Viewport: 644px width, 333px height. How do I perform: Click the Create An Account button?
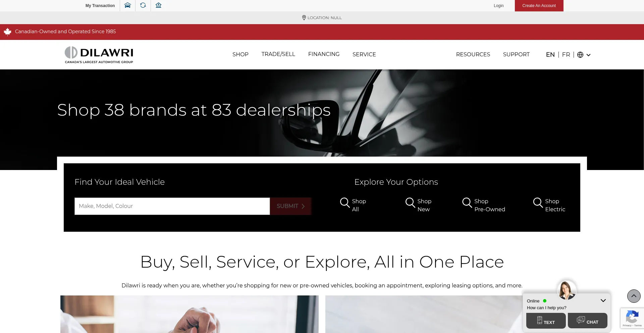(539, 6)
